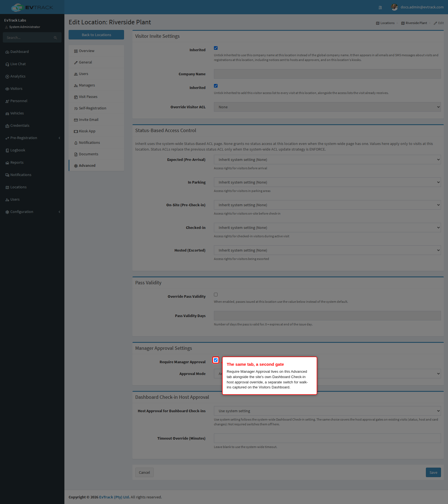Click Timeout Override (Minutes) field
The height and width of the screenshot is (504, 448).
click(x=327, y=438)
